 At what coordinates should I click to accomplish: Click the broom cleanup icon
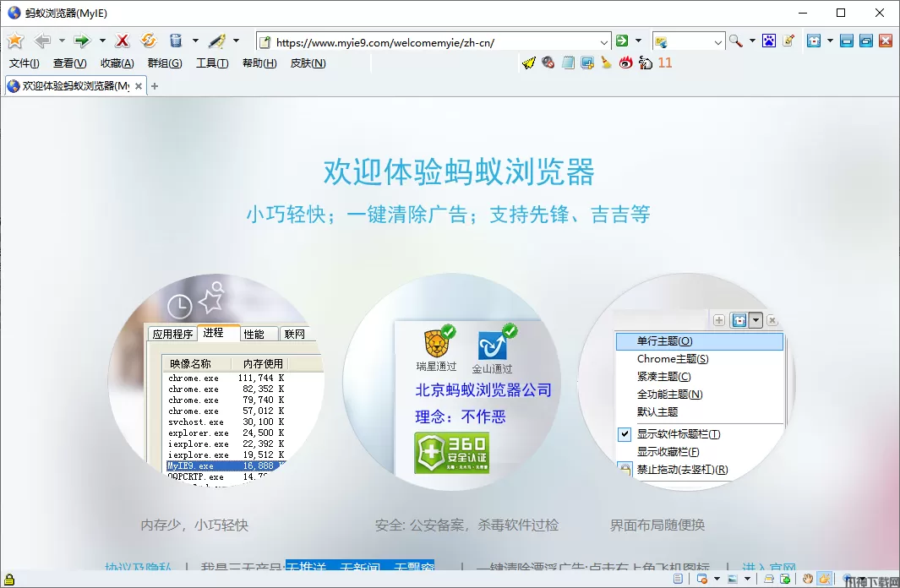coord(606,63)
